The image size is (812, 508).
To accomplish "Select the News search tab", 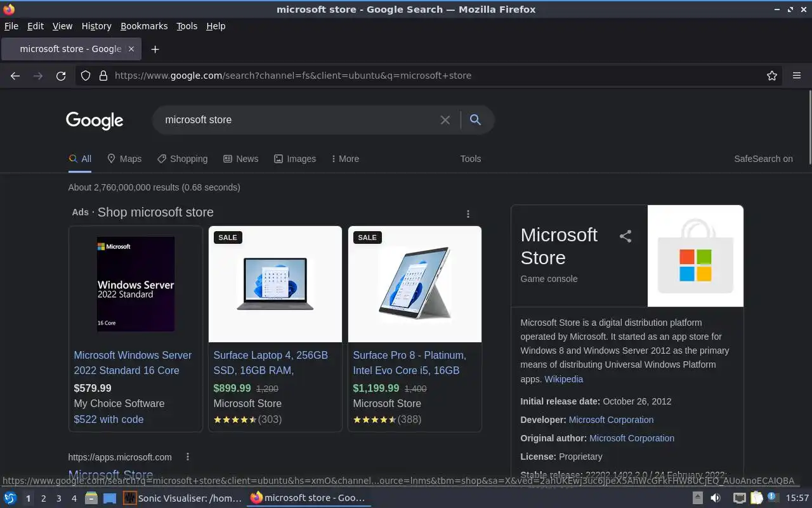I will point(241,159).
